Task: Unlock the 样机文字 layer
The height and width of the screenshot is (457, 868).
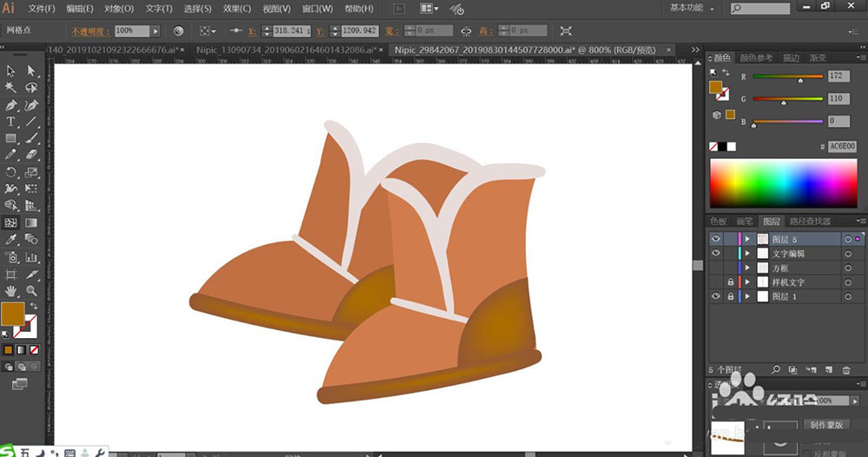Action: [730, 282]
